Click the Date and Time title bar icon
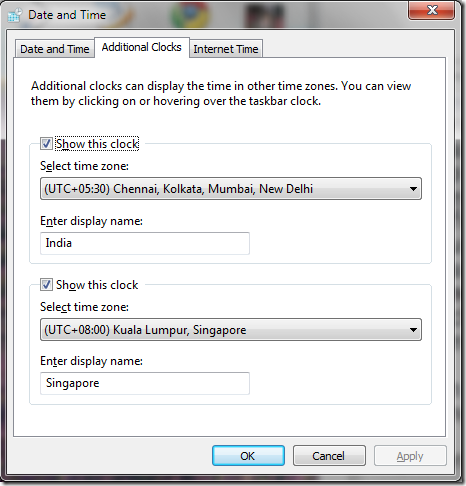Image resolution: width=466 pixels, height=486 pixels. pos(15,15)
